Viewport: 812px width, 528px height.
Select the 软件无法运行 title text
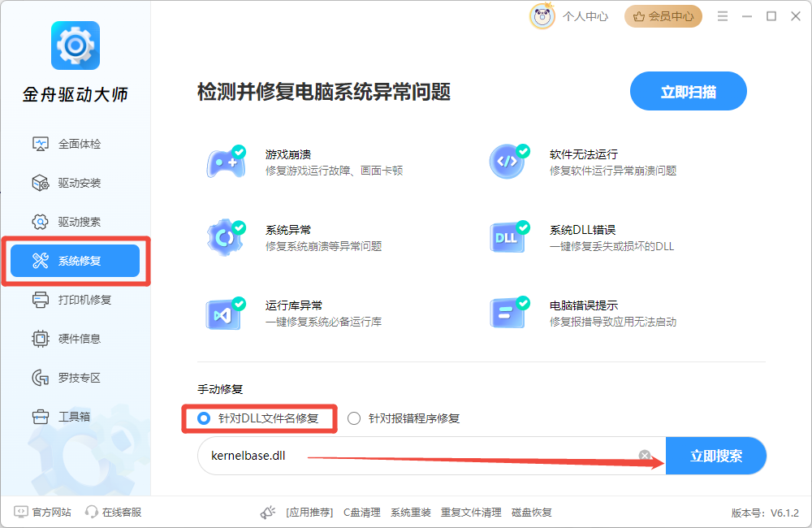pyautogui.click(x=584, y=154)
